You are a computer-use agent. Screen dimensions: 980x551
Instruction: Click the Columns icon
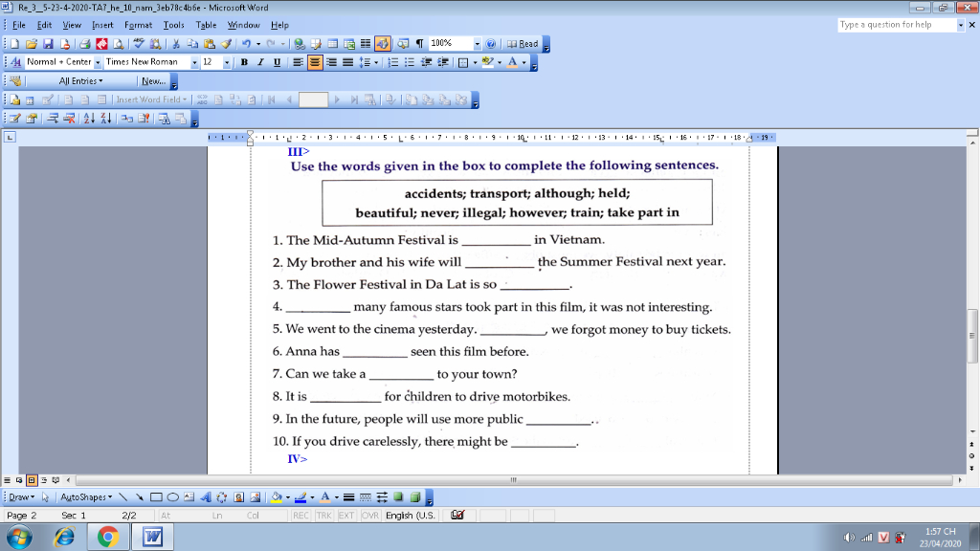point(366,44)
